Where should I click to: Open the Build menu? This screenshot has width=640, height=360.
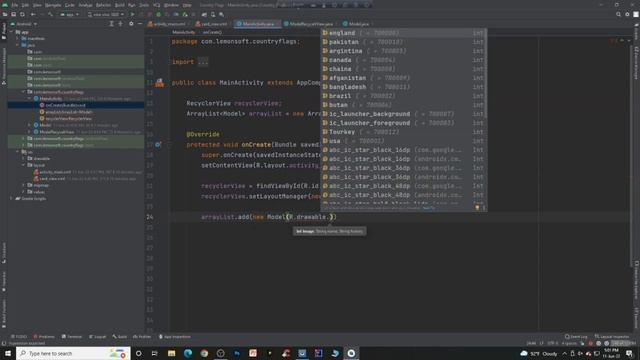point(120,5)
